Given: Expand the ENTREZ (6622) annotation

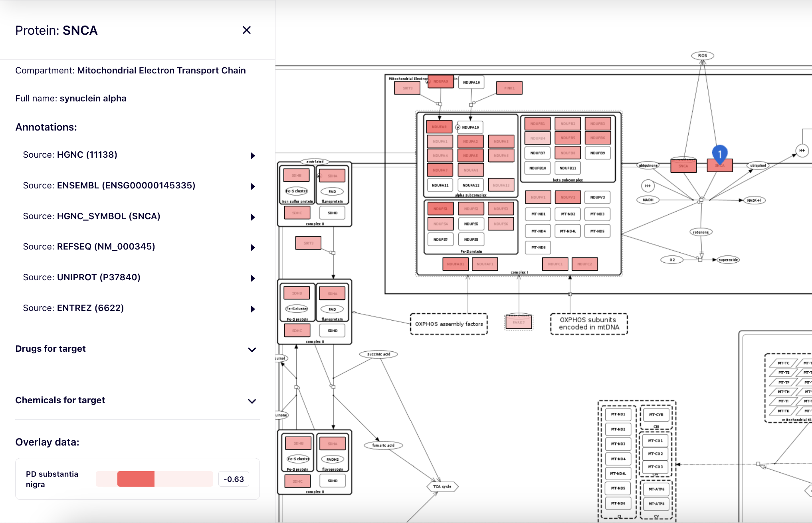Looking at the screenshot, I should pos(252,309).
